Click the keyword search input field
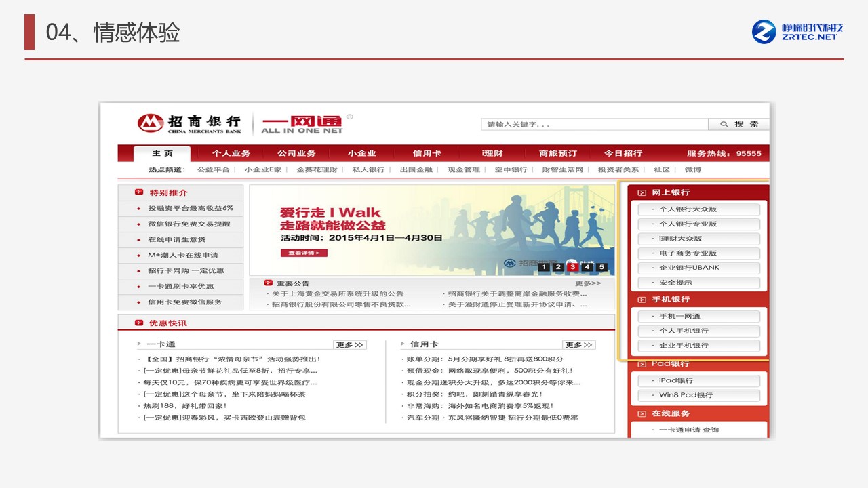The width and height of the screenshot is (868, 488). (x=594, y=124)
